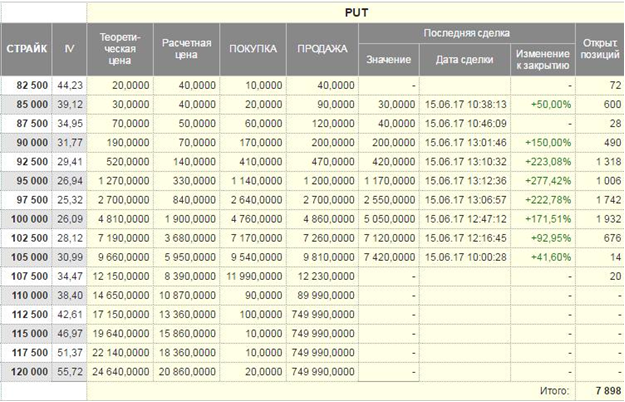Click the СТРАЙК column header

[x=24, y=49]
